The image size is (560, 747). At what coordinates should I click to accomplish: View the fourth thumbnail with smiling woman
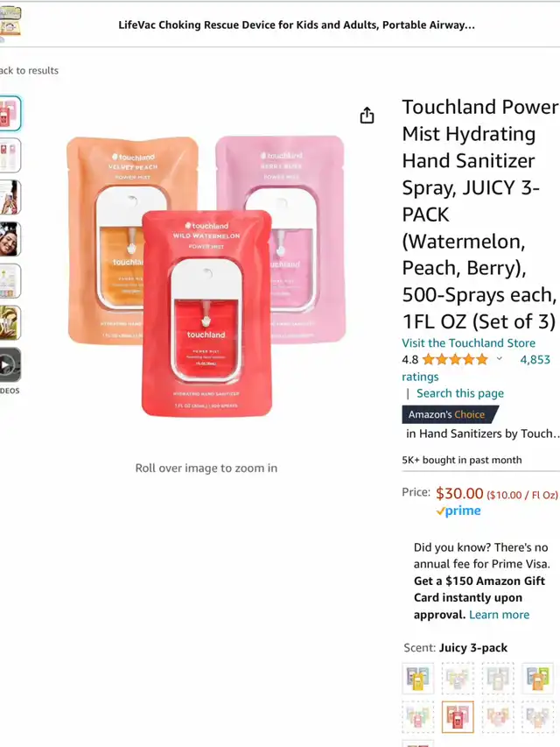coord(10,239)
